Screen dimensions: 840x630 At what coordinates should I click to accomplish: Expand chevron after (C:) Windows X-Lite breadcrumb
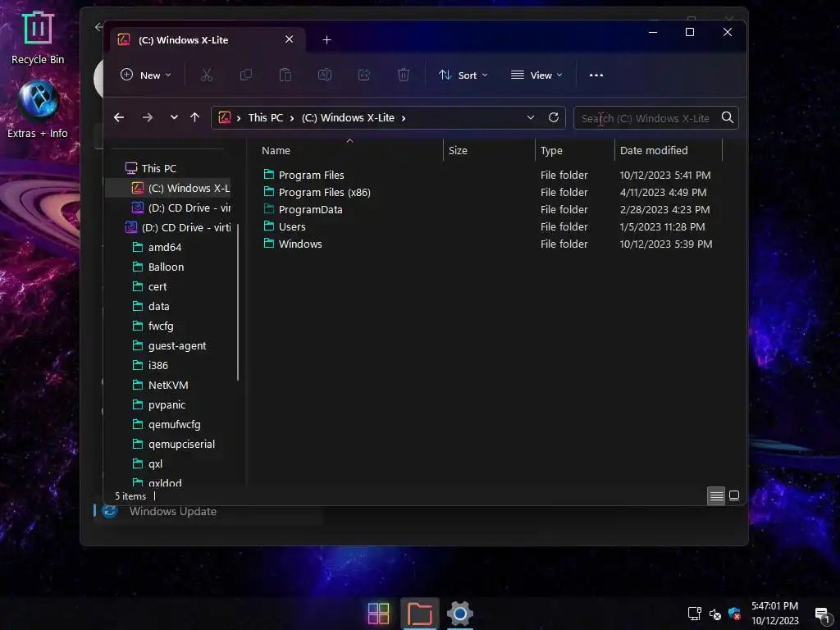(x=404, y=118)
